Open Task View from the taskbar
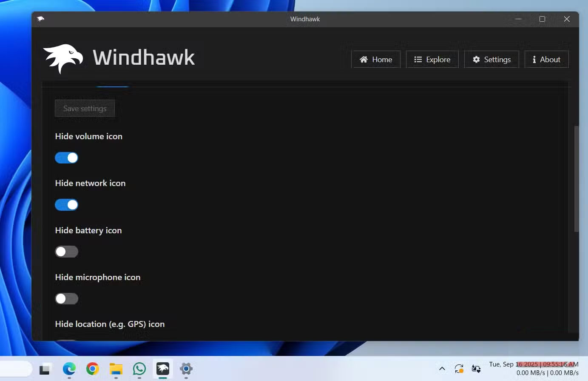 tap(45, 369)
